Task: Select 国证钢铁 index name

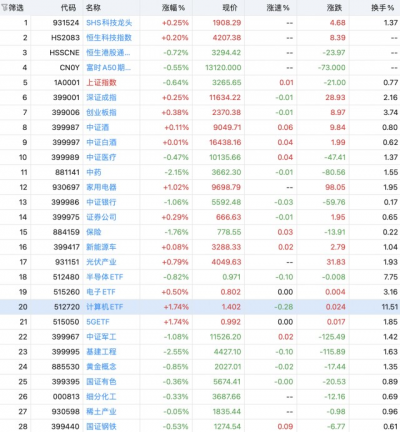Action: point(101,427)
